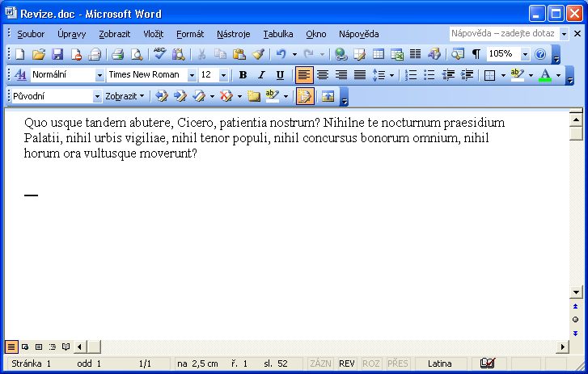This screenshot has height=374, width=588.
Task: Insert a new comment
Action: pyautogui.click(x=253, y=96)
